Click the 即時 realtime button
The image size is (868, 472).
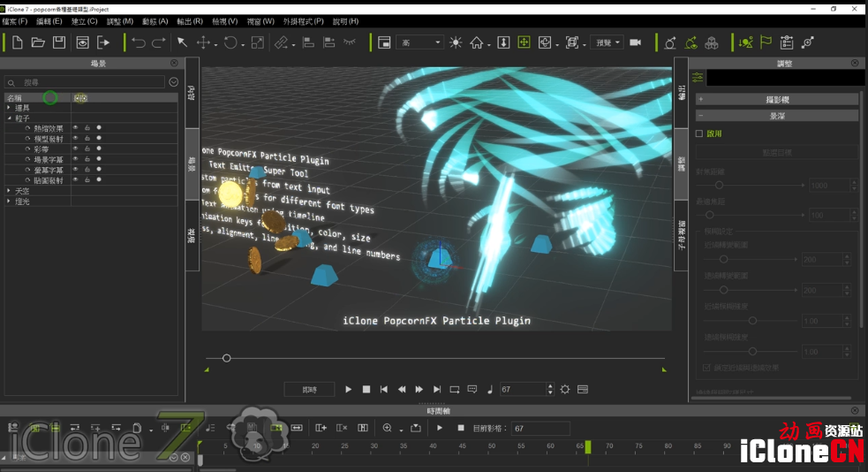(x=309, y=390)
